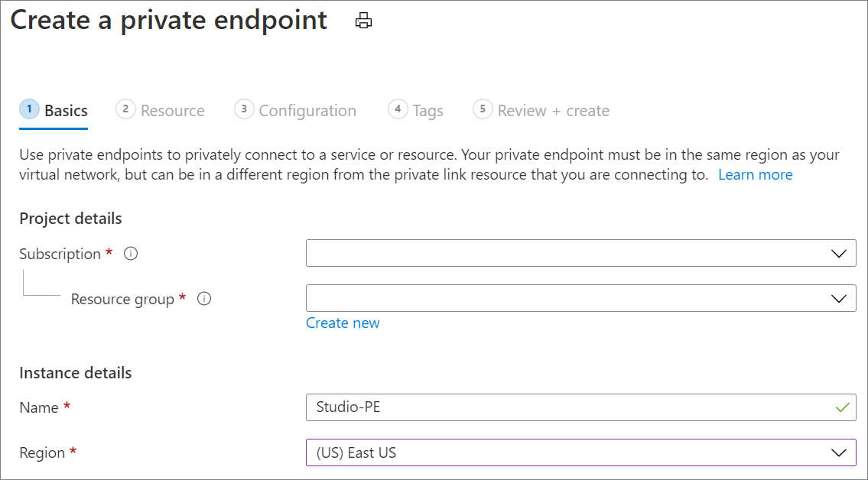This screenshot has width=868, height=480.
Task: Click the green checkmark in Name field
Action: point(843,407)
